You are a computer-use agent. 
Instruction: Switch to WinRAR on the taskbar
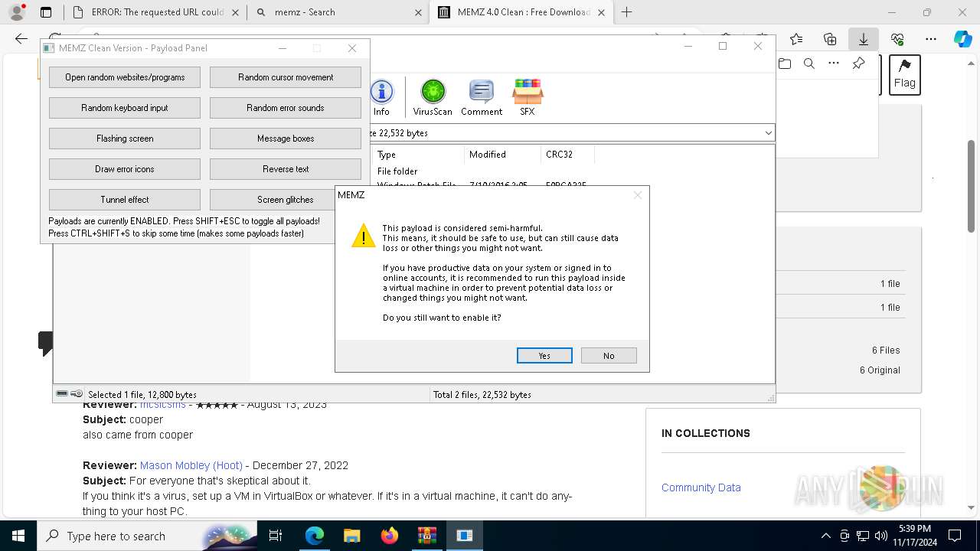pyautogui.click(x=427, y=536)
